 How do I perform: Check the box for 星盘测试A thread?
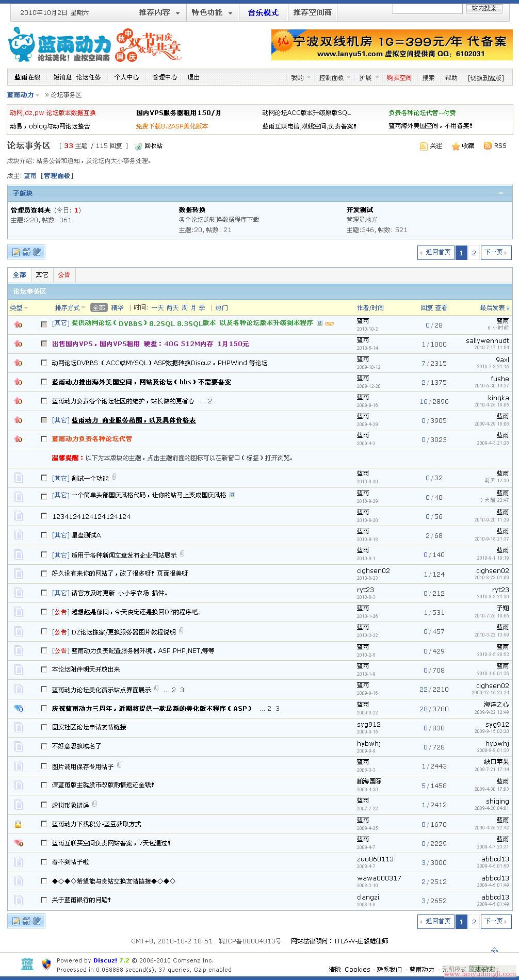(44, 535)
